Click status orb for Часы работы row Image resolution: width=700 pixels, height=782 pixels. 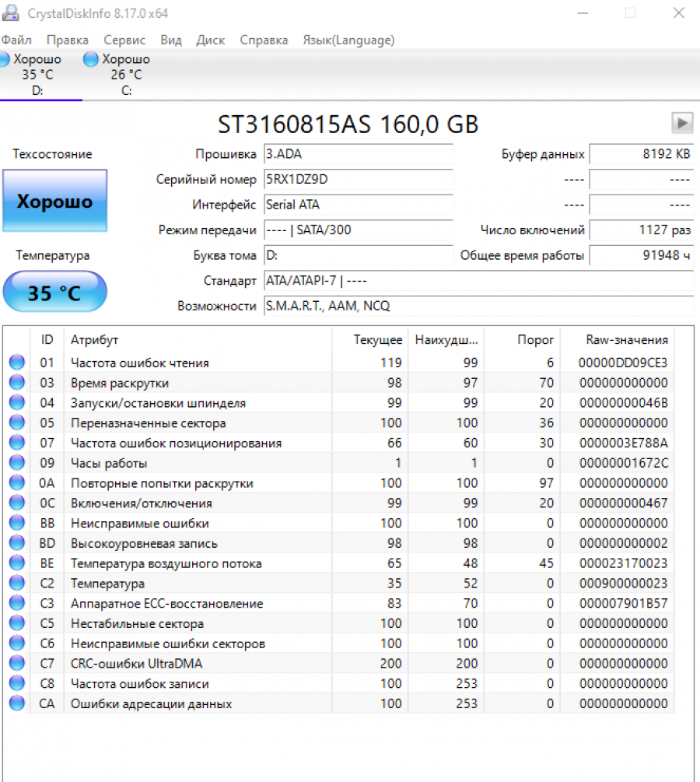(17, 463)
